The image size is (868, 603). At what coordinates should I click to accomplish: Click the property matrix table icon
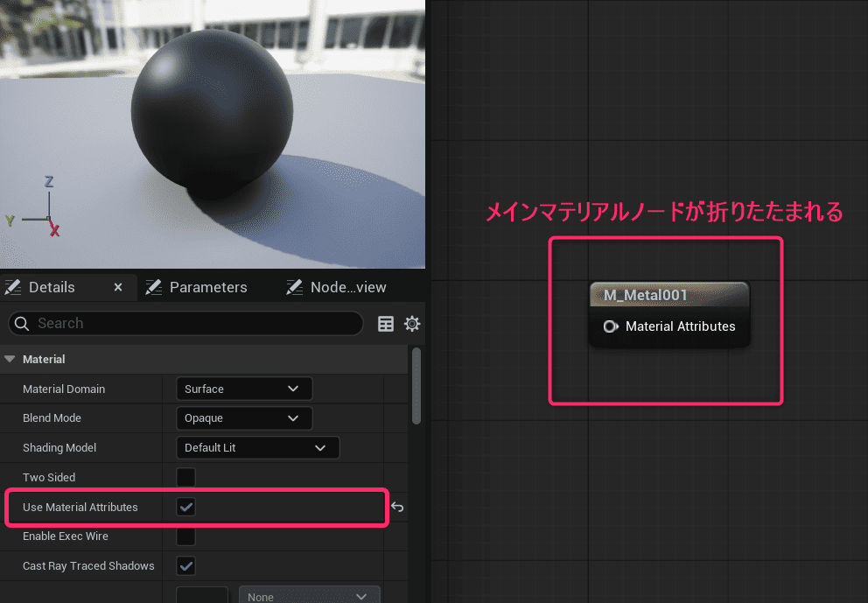pyautogui.click(x=386, y=324)
